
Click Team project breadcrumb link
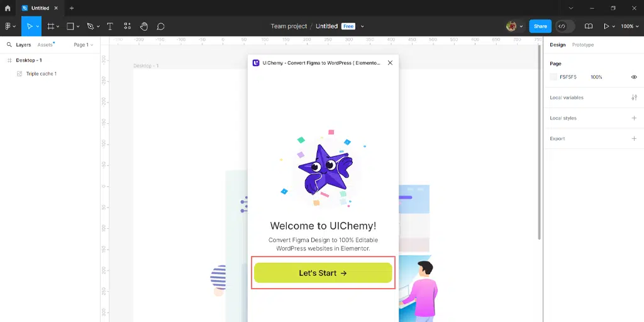click(289, 26)
